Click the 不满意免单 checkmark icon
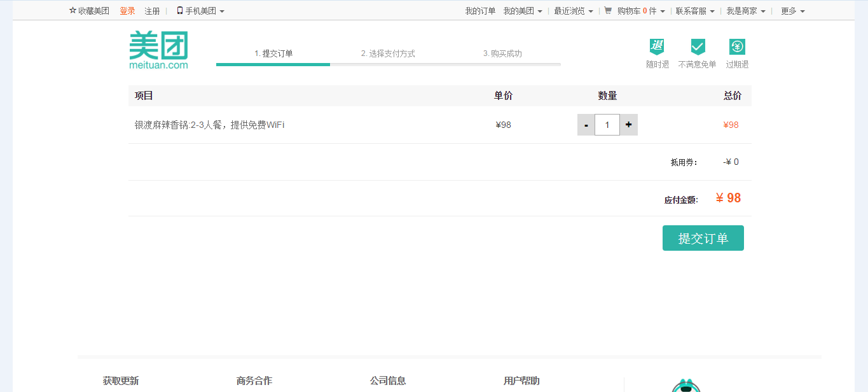This screenshot has width=868, height=392. click(698, 46)
